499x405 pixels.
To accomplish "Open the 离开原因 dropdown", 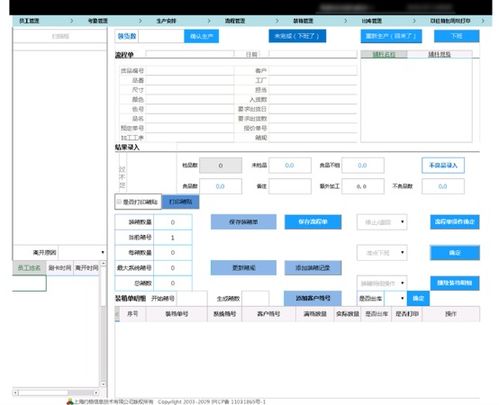I will (82, 252).
